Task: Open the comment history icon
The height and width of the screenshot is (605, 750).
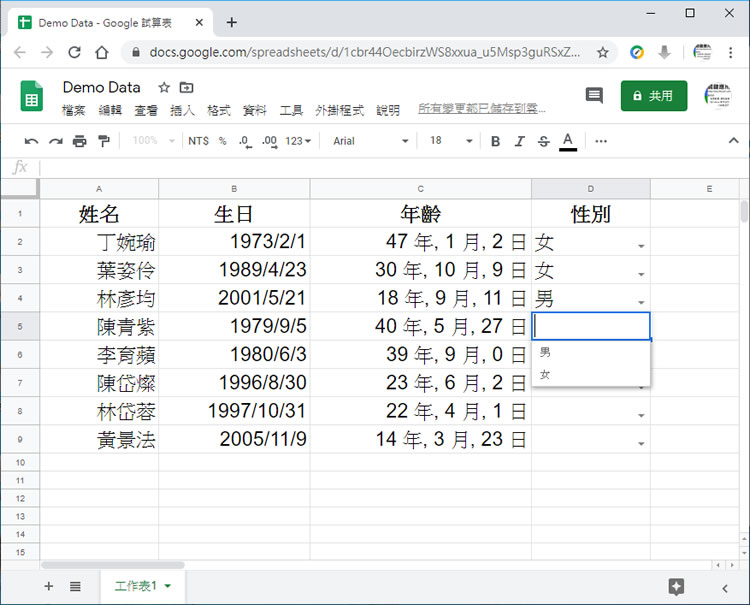Action: [x=594, y=95]
